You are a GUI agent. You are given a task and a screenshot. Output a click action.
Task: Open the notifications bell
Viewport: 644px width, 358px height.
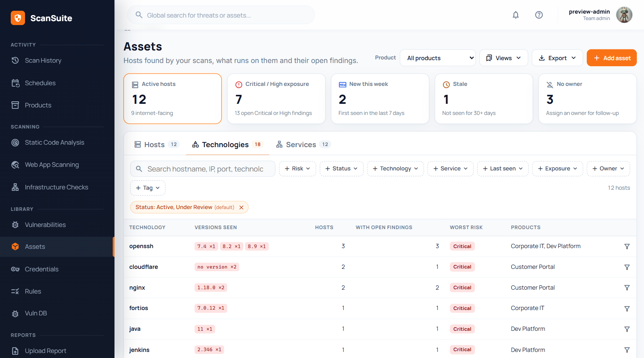tap(516, 15)
